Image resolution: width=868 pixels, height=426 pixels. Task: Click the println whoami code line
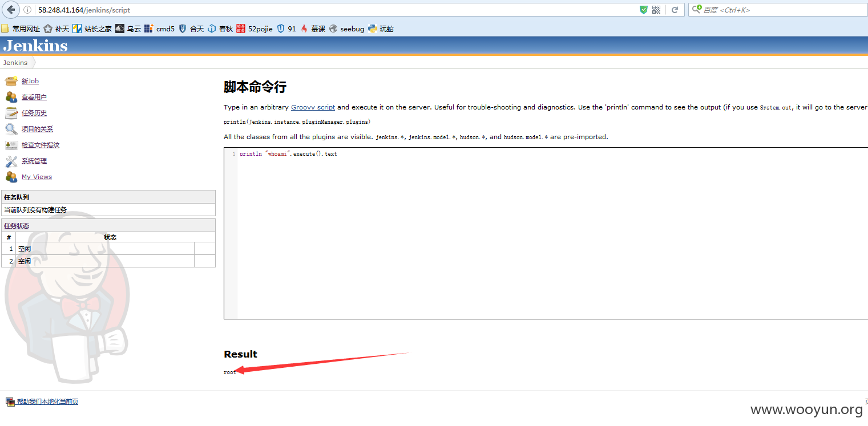288,154
